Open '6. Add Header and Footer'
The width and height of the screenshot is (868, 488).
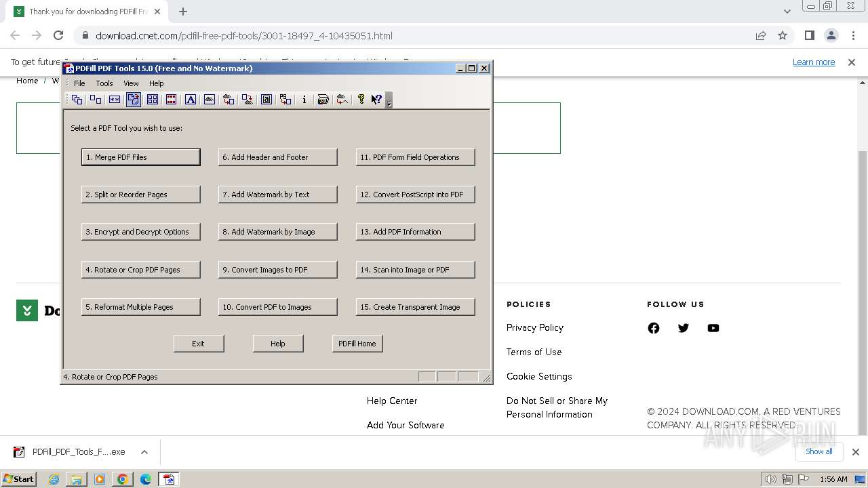click(x=278, y=157)
